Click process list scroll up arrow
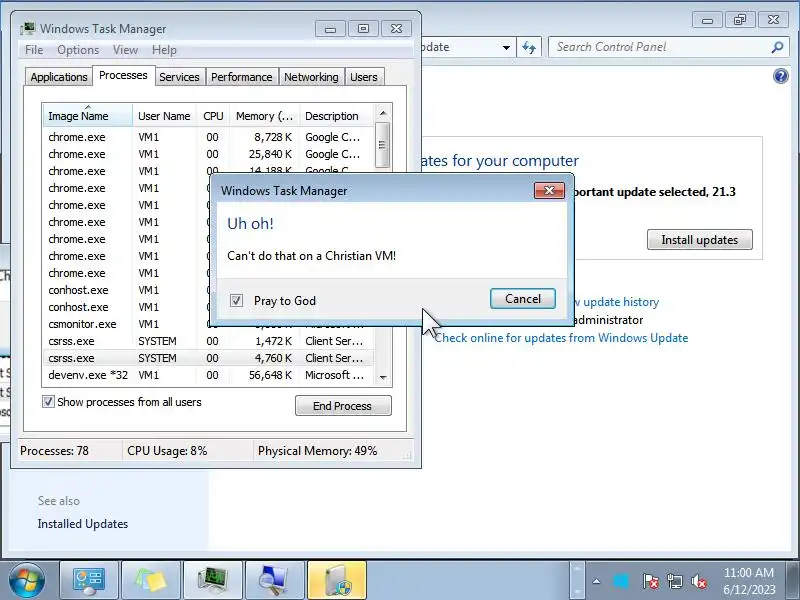Image resolution: width=800 pixels, height=600 pixels. coord(383,113)
